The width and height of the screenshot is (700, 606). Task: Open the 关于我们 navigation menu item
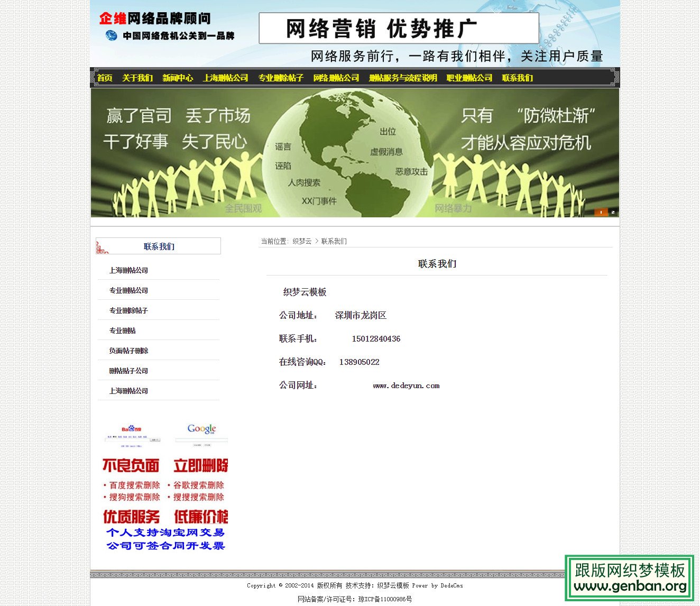tap(137, 78)
